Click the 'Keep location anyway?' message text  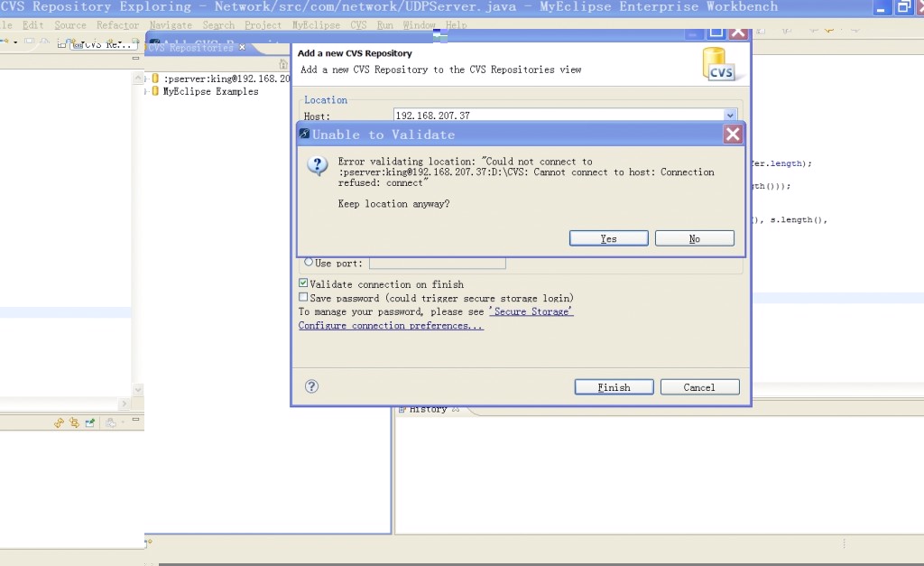[393, 203]
